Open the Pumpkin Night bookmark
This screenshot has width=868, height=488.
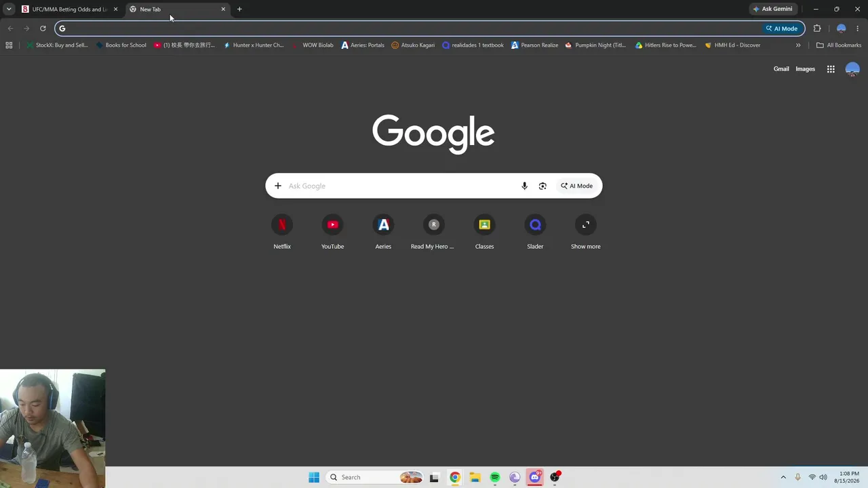pos(596,45)
